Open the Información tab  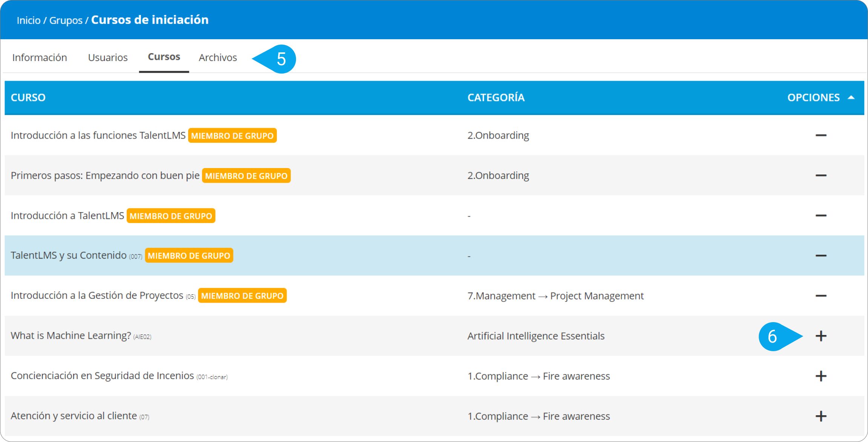[x=40, y=57]
